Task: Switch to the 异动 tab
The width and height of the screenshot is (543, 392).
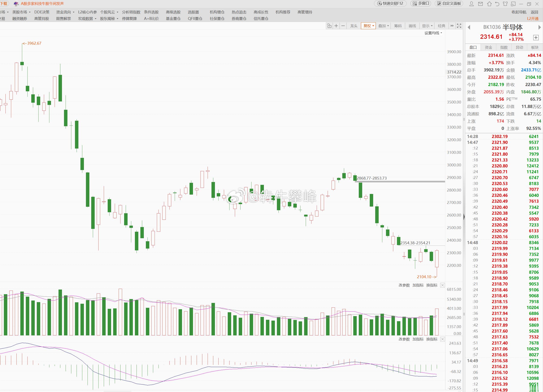Action: (x=519, y=47)
